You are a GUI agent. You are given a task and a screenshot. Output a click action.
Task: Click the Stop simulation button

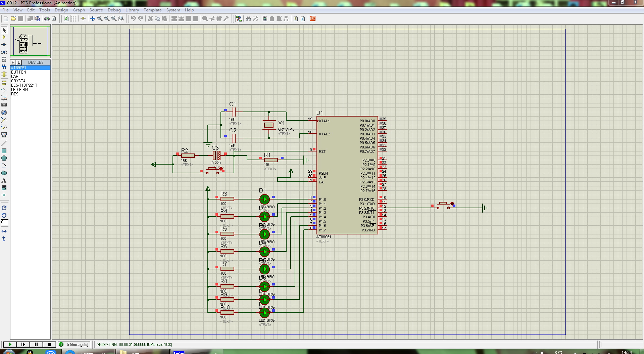(49, 344)
